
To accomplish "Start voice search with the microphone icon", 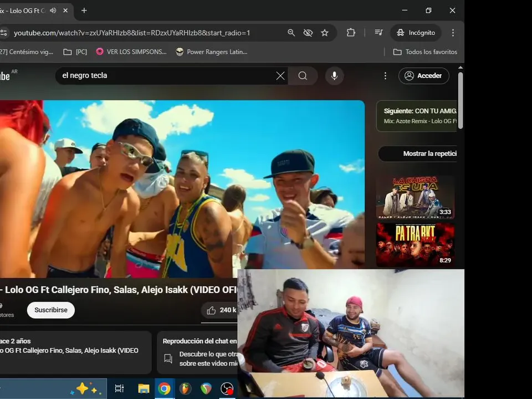I will (334, 76).
